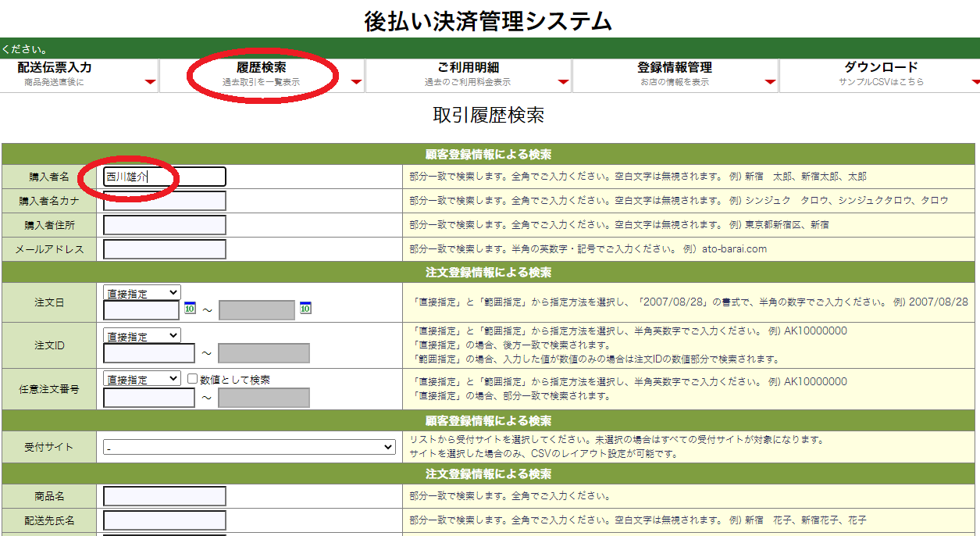Expand 注文日 指定方法 dropdown
This screenshot has width=980, height=536.
pos(141,293)
